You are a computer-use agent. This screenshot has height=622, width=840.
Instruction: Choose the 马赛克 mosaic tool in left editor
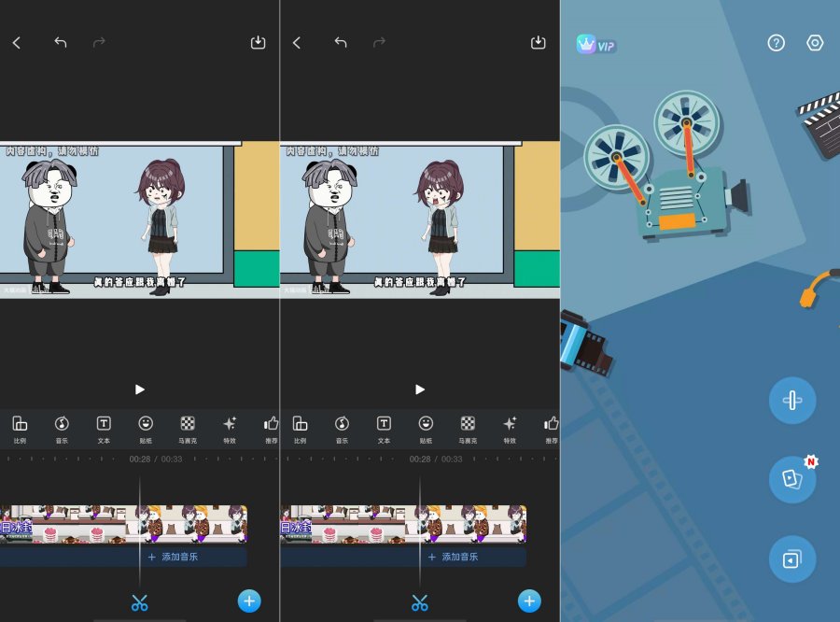click(188, 428)
